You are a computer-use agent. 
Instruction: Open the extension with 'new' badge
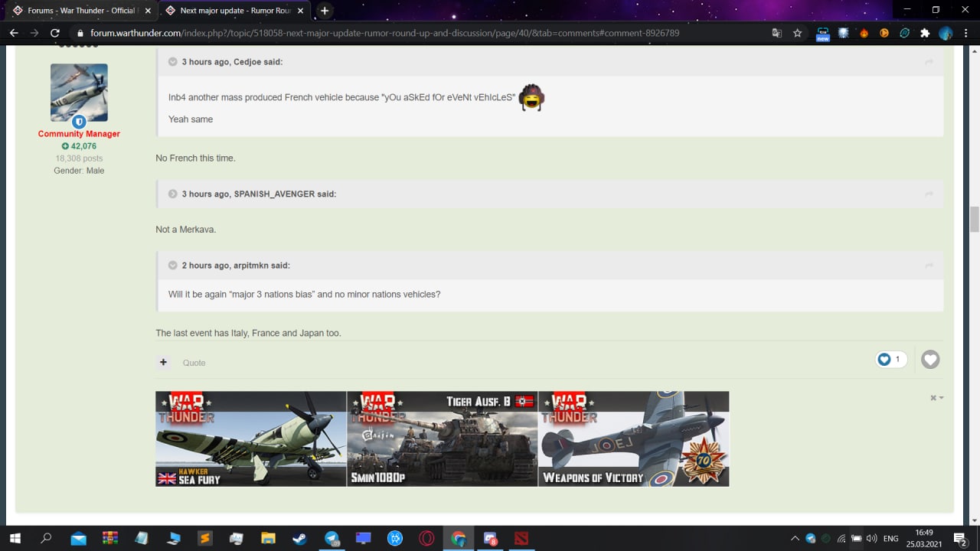(823, 34)
